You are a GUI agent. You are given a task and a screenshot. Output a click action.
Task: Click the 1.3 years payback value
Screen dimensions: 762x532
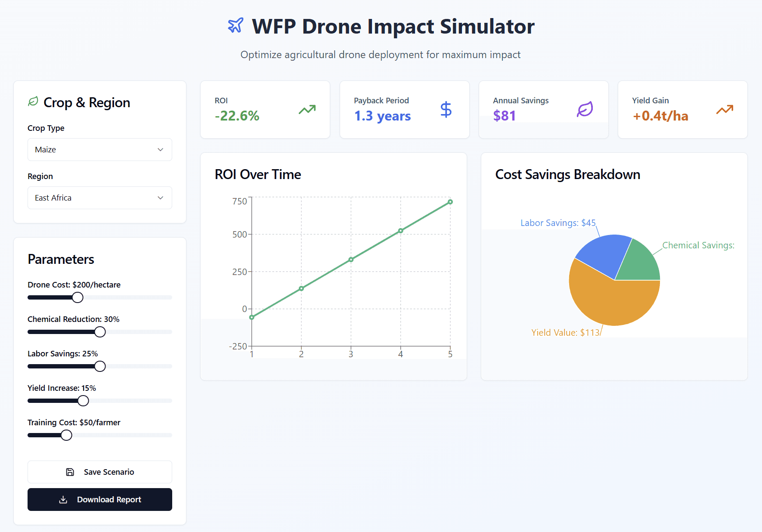(382, 116)
